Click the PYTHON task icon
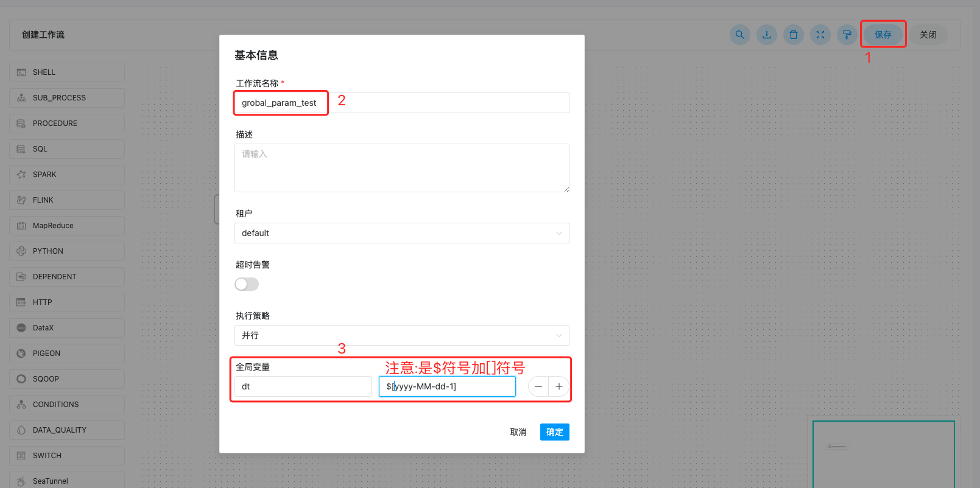This screenshot has width=980, height=488. coord(21,251)
